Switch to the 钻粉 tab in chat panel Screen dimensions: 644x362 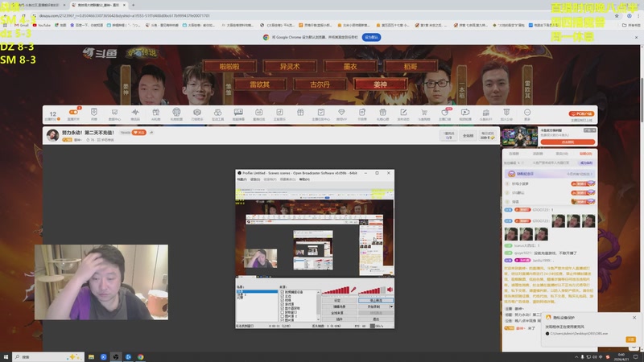pyautogui.click(x=586, y=154)
